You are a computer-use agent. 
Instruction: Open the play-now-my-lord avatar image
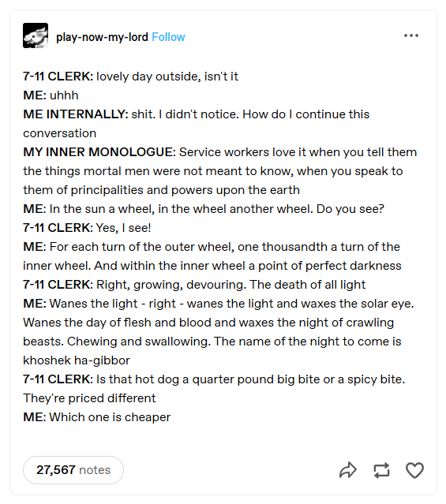pos(36,35)
